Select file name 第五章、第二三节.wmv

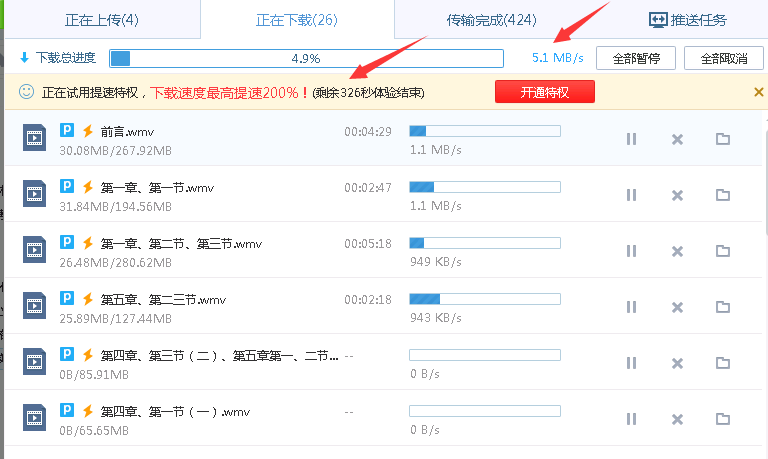point(163,299)
